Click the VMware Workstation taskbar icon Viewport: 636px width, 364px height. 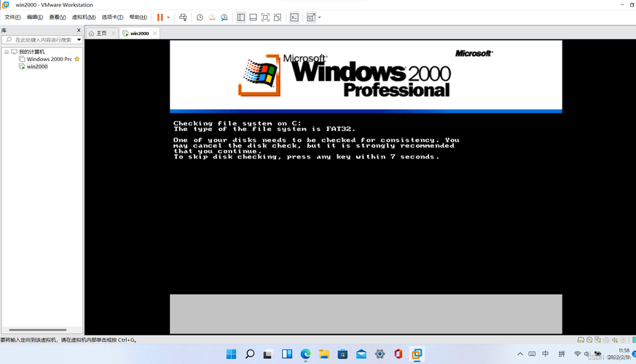pyautogui.click(x=417, y=354)
